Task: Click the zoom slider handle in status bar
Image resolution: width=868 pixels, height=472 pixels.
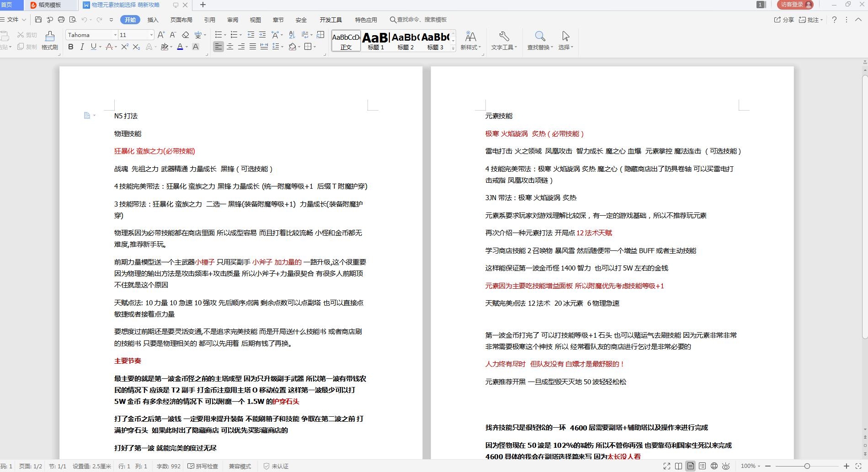Action: click(x=807, y=466)
